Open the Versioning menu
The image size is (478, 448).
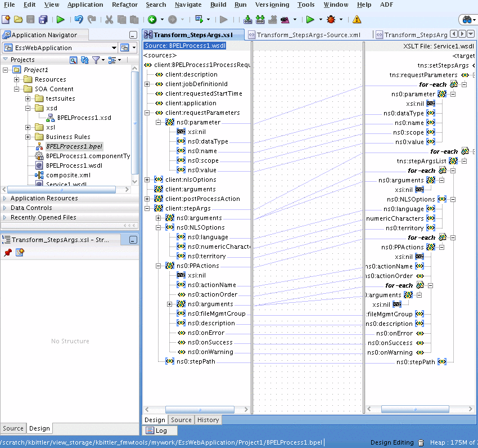point(272,5)
